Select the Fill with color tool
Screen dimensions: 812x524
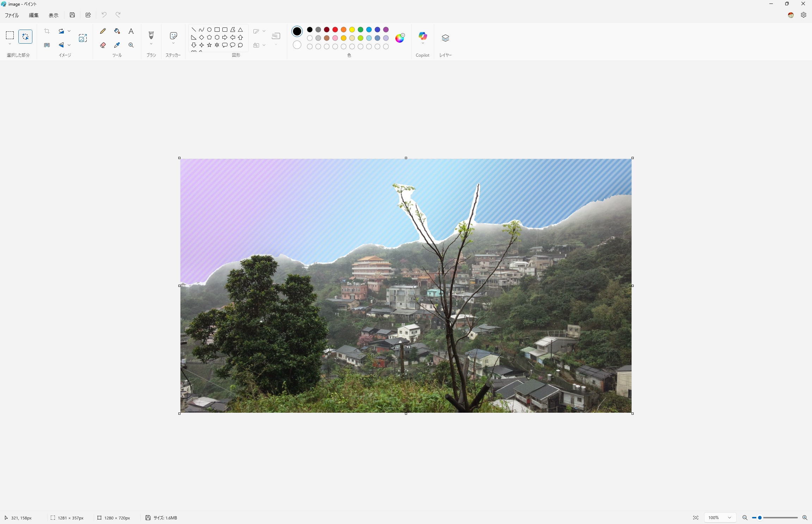(x=117, y=31)
